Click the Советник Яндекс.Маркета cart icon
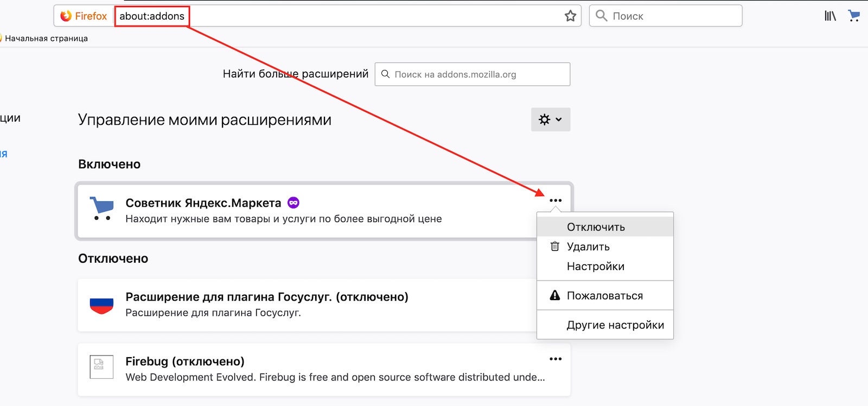Screen dimensions: 868x406 point(101,208)
